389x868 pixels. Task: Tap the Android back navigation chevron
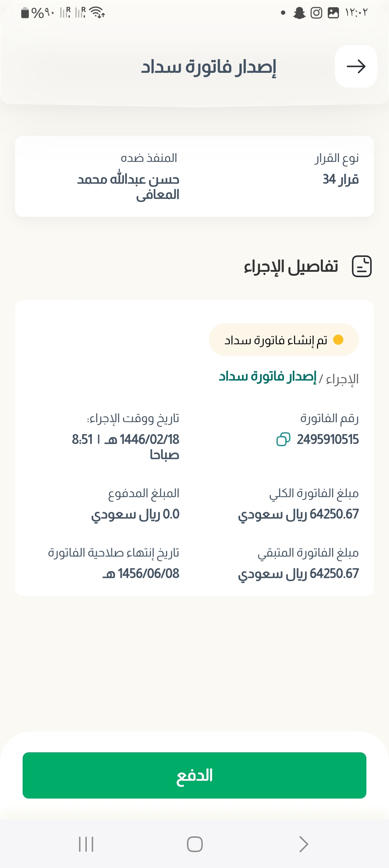[x=304, y=844]
